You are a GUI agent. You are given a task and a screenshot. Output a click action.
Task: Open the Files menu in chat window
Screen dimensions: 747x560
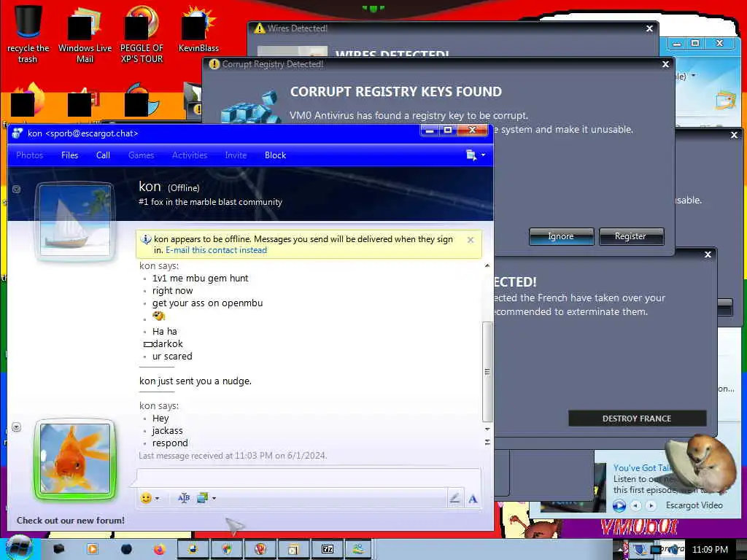(x=69, y=155)
